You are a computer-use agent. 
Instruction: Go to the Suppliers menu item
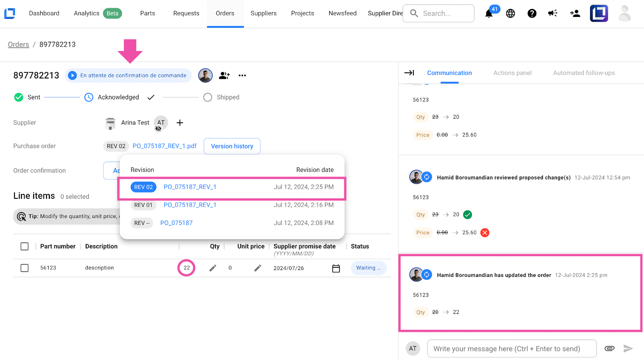coord(263,13)
